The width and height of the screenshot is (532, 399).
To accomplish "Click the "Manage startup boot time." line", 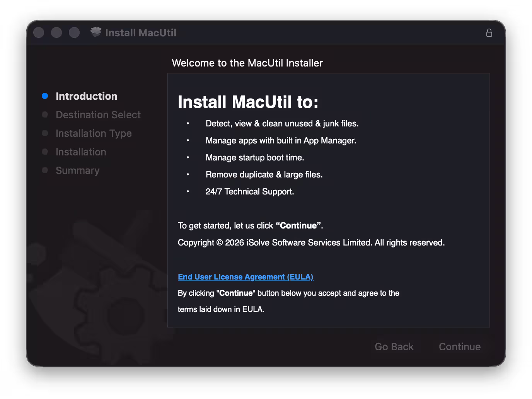I will [255, 158].
